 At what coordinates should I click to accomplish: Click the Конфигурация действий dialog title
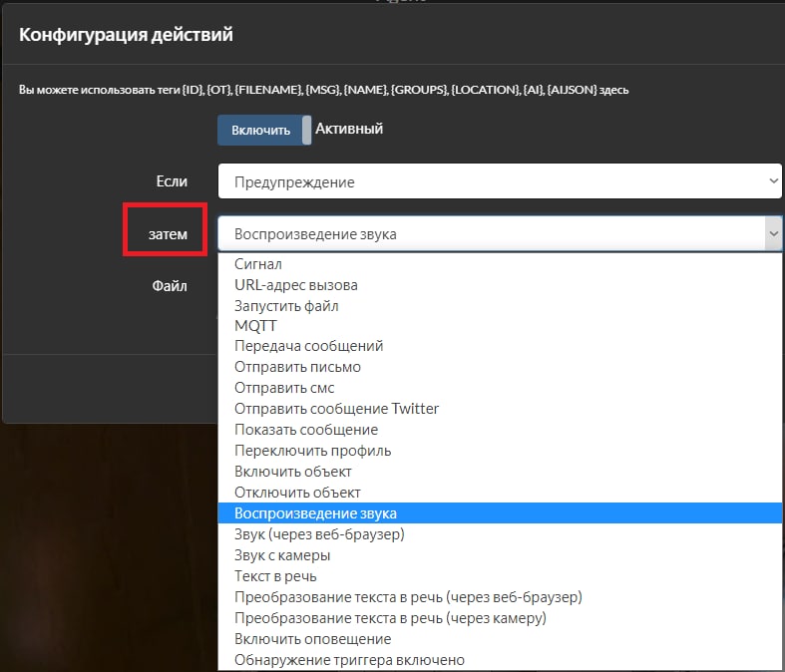point(126,35)
